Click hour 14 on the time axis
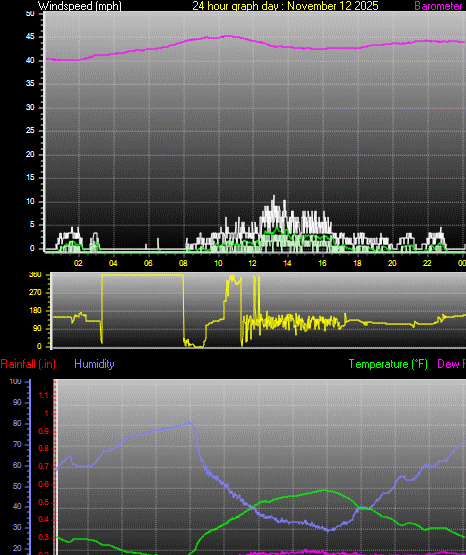 click(287, 263)
